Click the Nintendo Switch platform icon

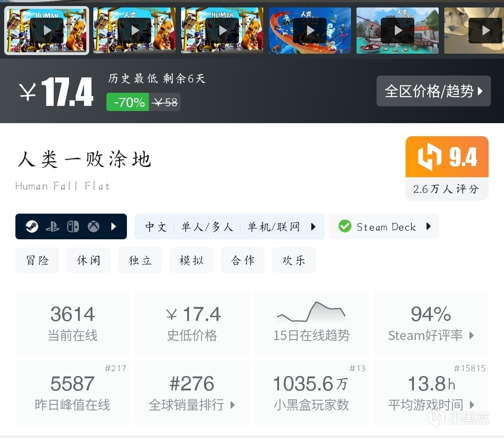73,227
